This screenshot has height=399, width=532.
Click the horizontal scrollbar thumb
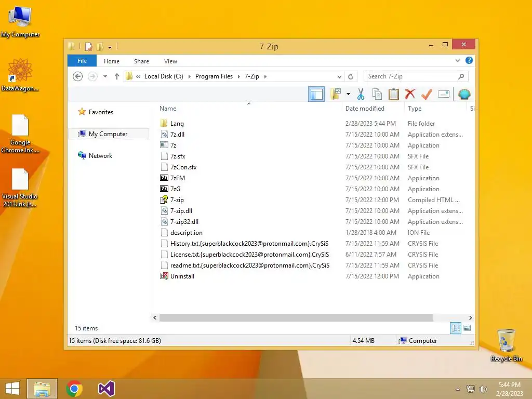(296, 317)
